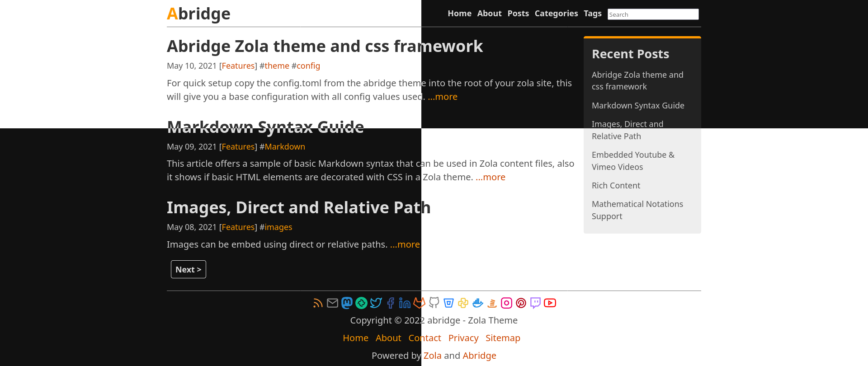868x366 pixels.
Task: Click ...more on the Images post summary
Action: 405,244
